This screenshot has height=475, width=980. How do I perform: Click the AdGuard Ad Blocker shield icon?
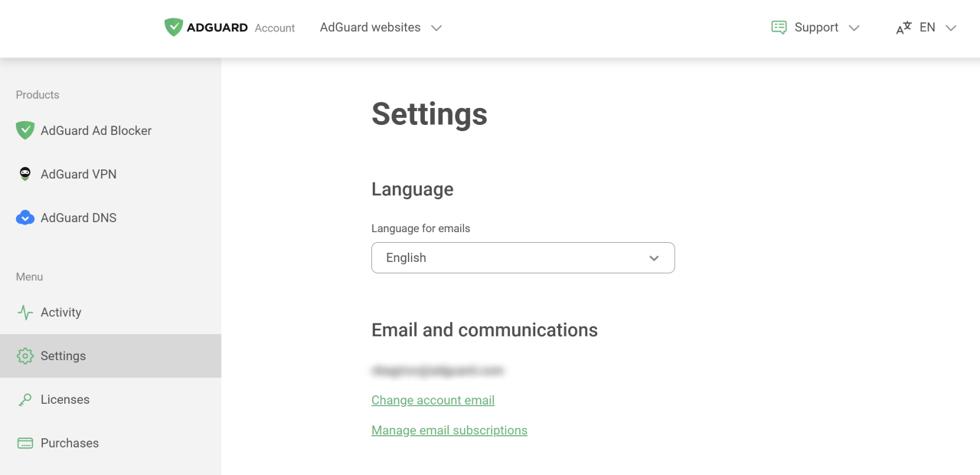(x=25, y=130)
